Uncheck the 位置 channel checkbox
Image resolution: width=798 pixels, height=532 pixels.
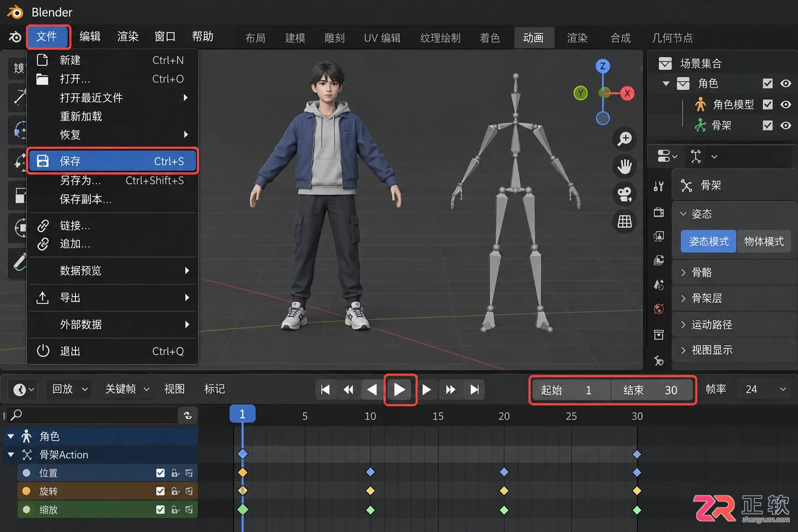coord(160,473)
